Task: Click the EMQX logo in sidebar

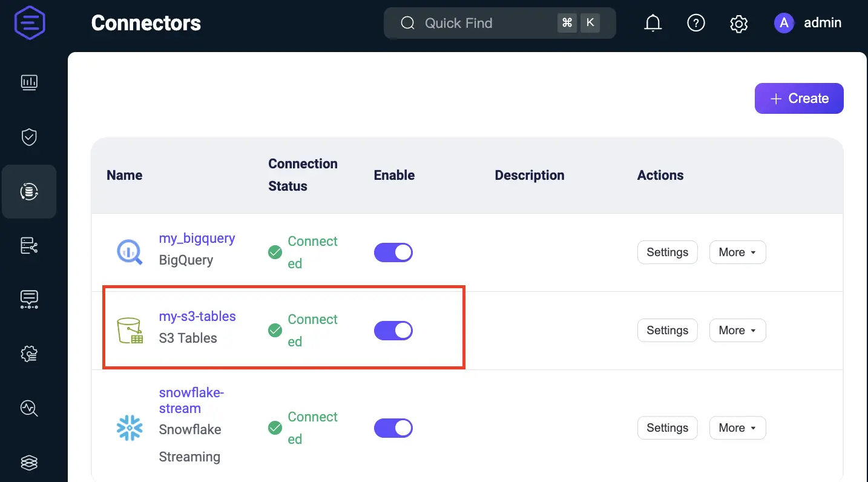Action: pos(30,24)
